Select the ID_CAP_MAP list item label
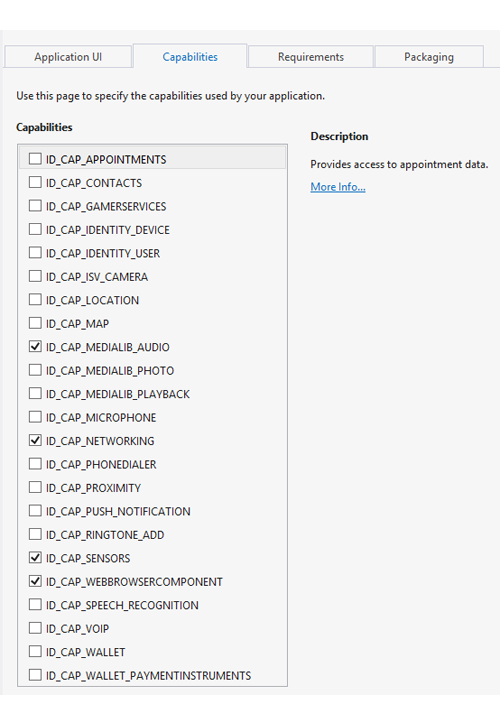Screen dimensions: 500x725 (77, 324)
